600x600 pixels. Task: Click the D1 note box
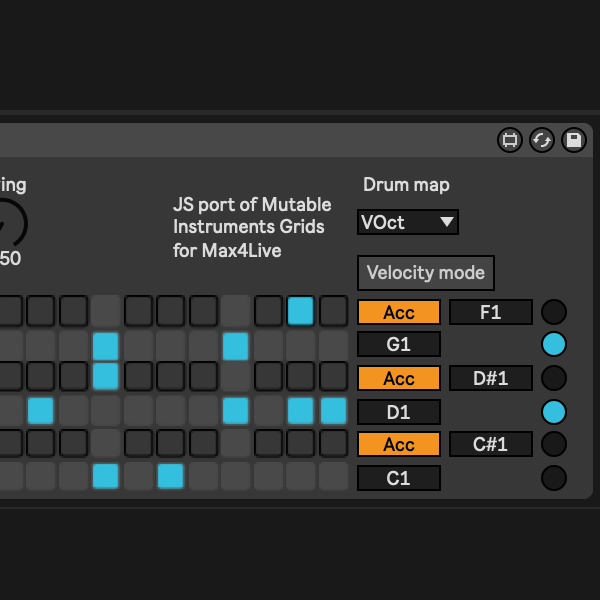coord(399,411)
